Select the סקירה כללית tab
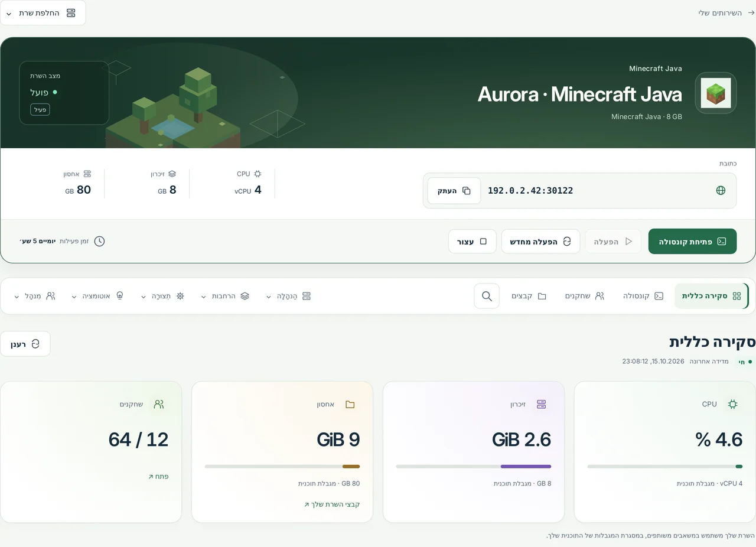This screenshot has height=547, width=756. point(711,296)
